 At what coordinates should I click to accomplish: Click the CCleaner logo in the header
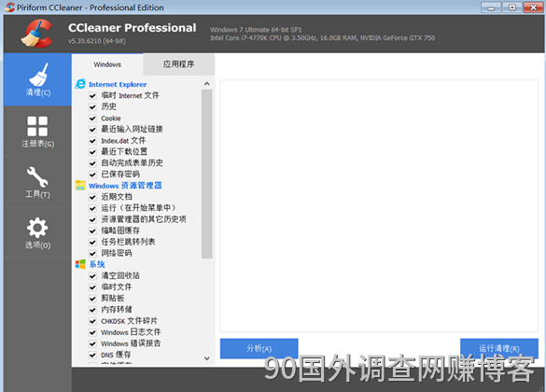coord(37,34)
